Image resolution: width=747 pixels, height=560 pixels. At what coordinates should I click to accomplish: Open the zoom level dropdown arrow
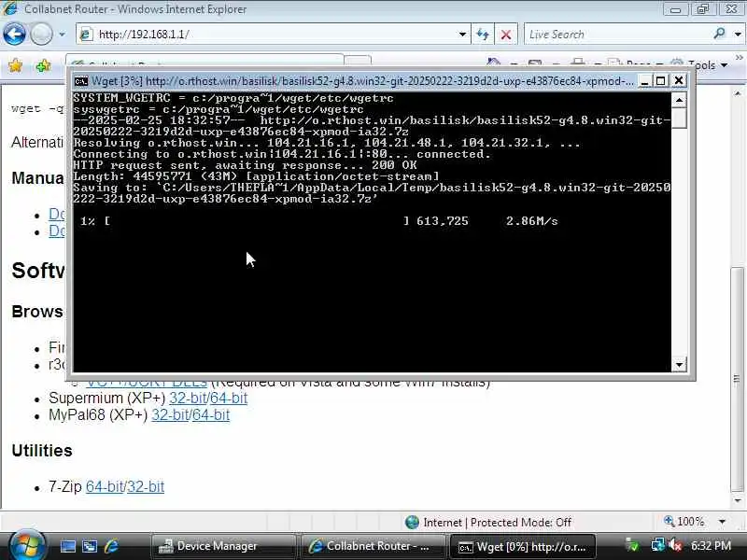pos(722,522)
